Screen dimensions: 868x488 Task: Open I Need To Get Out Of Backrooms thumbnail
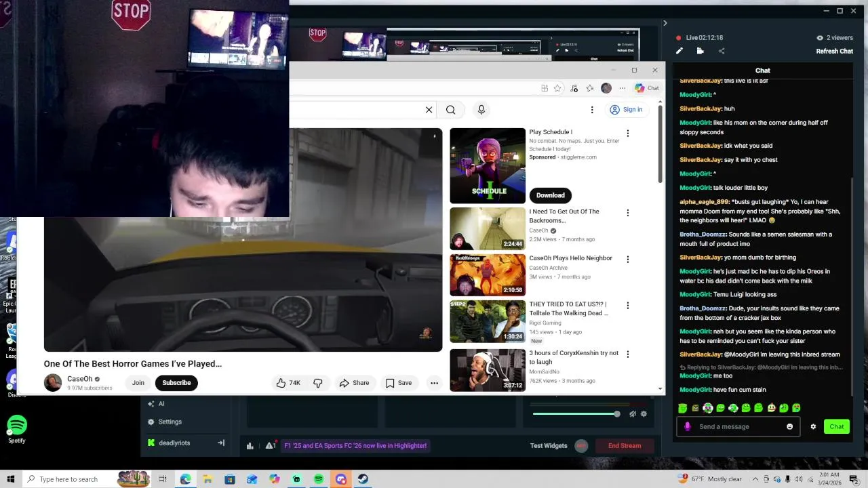[x=488, y=229]
